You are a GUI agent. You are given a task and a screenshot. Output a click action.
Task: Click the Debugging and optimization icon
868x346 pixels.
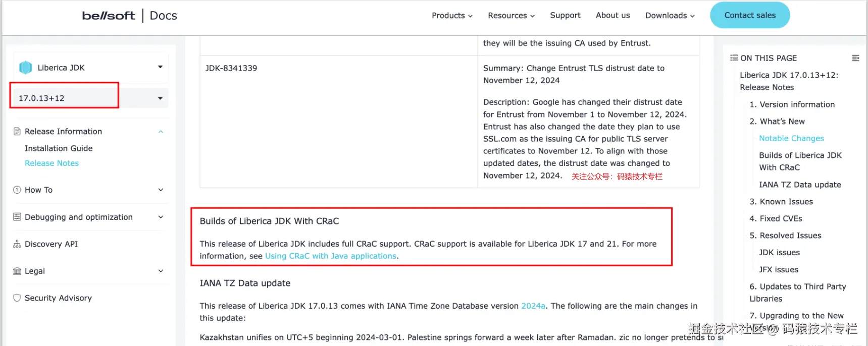coord(17,217)
